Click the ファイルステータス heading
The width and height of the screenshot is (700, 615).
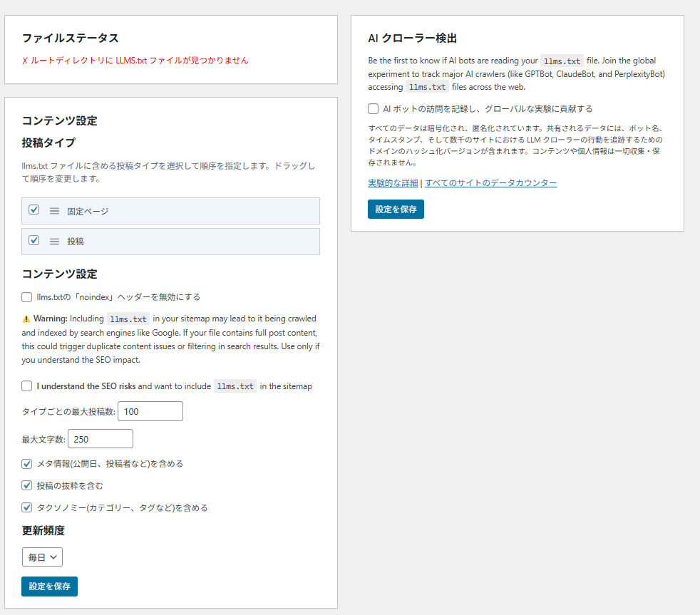71,38
